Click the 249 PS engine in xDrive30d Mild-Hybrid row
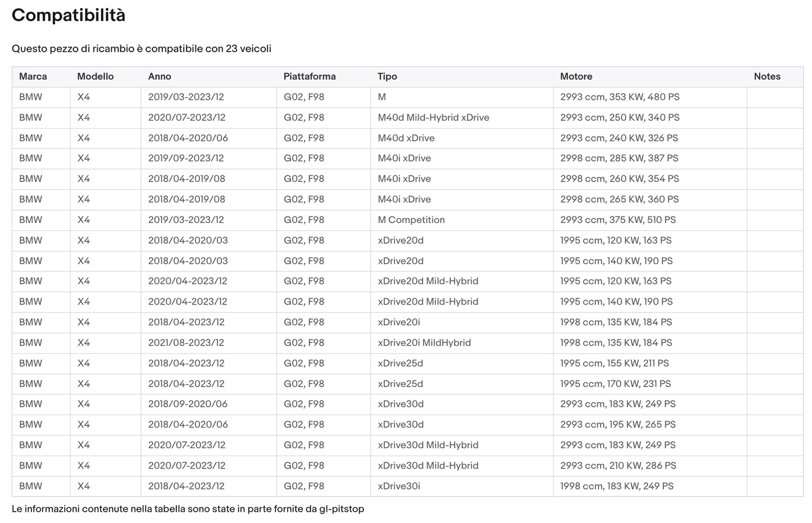This screenshot has height=523, width=812. tap(618, 445)
